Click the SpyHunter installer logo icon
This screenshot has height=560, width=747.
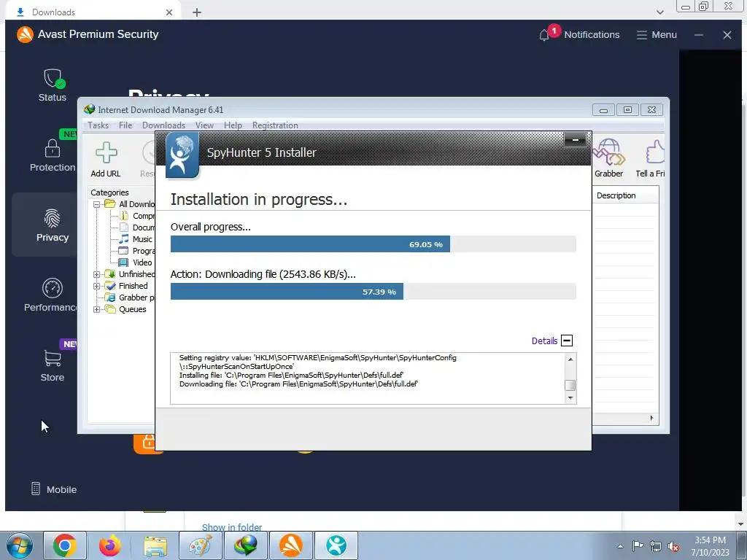point(182,155)
